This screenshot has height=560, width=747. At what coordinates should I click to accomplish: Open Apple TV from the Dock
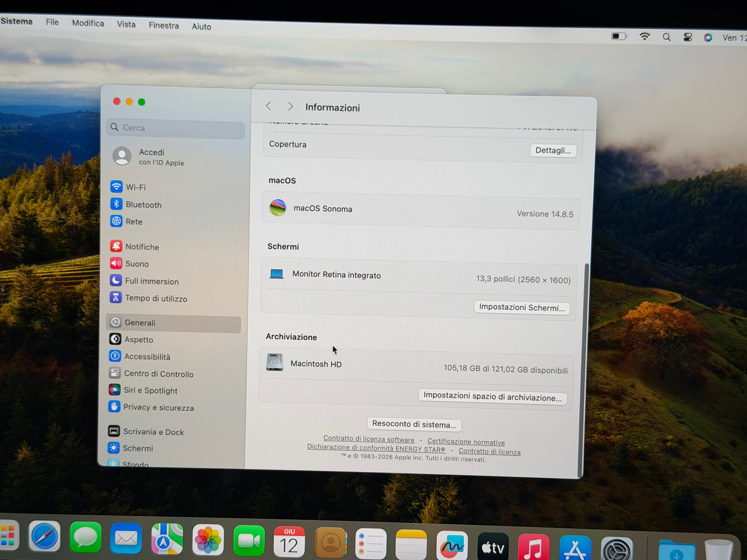[493, 547]
